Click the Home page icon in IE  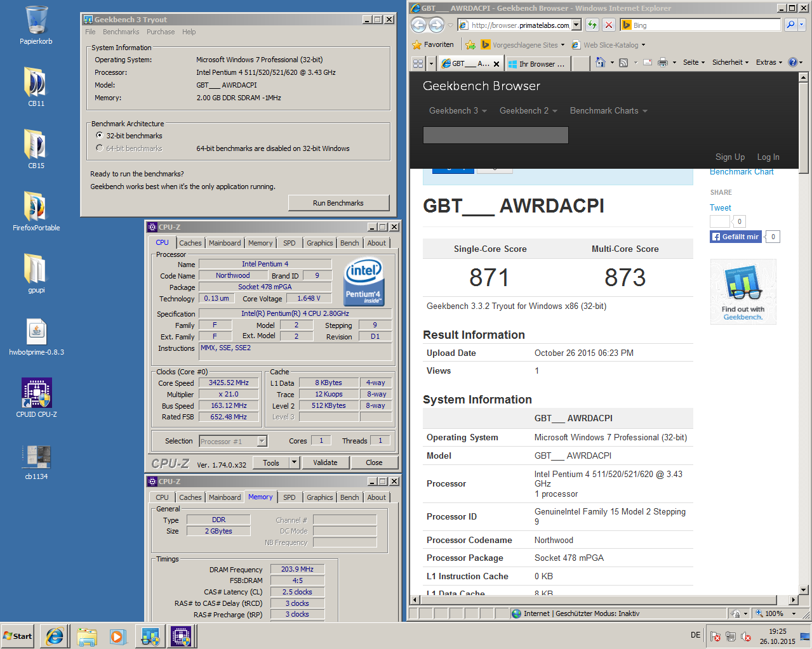coord(601,62)
